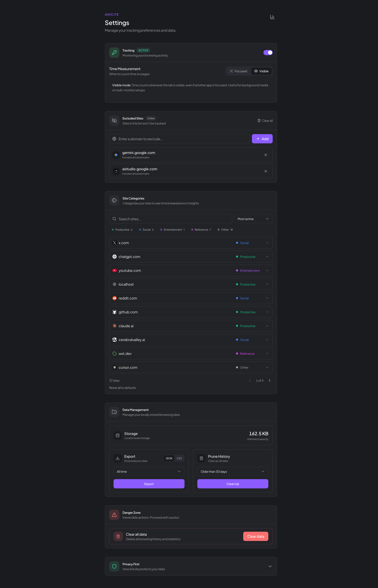
Task: Filter by the Reference category chip
Action: (x=201, y=230)
